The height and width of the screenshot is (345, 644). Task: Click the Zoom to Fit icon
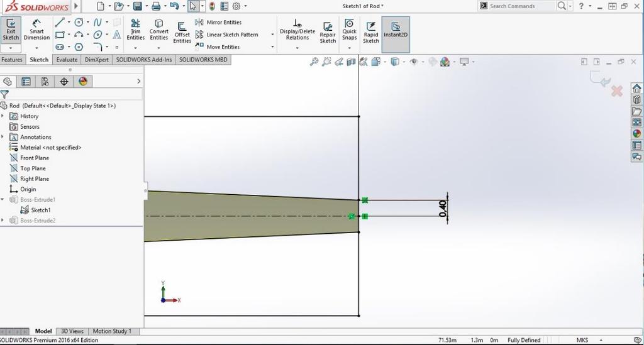pyautogui.click(x=314, y=62)
